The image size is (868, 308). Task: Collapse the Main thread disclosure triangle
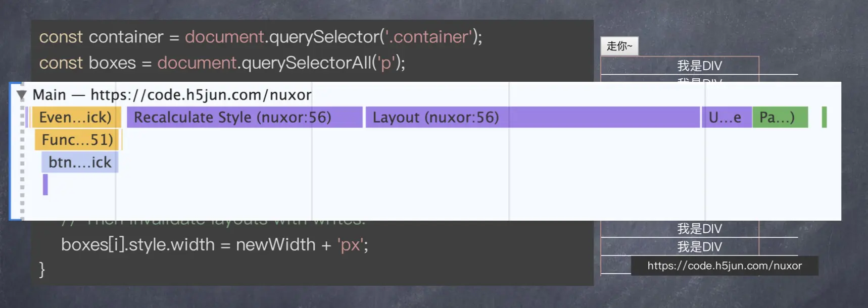tap(21, 95)
